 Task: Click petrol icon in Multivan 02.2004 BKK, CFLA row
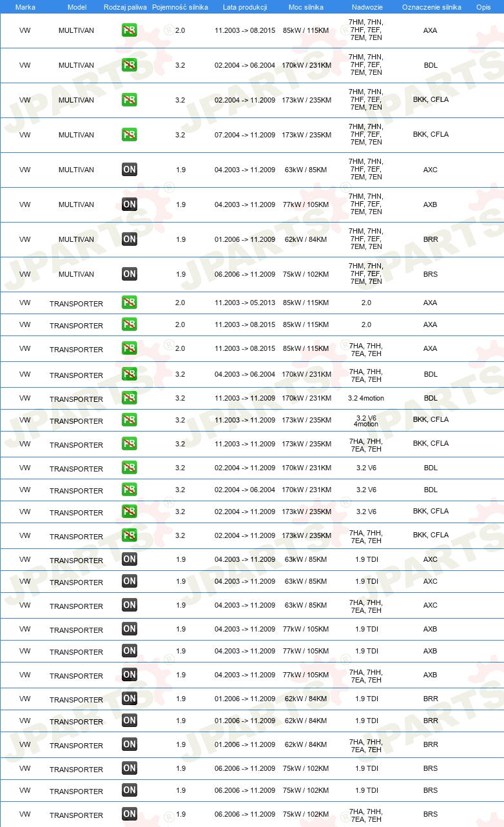coord(130,100)
